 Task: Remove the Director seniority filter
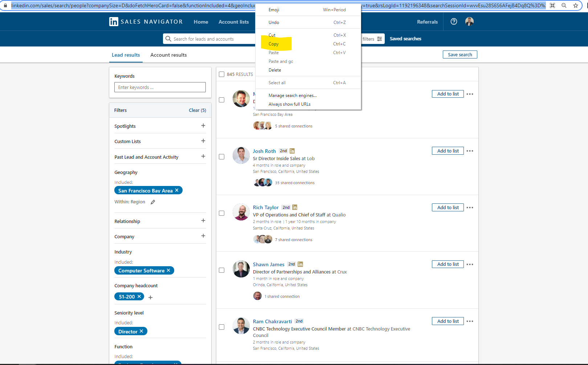[x=142, y=331]
